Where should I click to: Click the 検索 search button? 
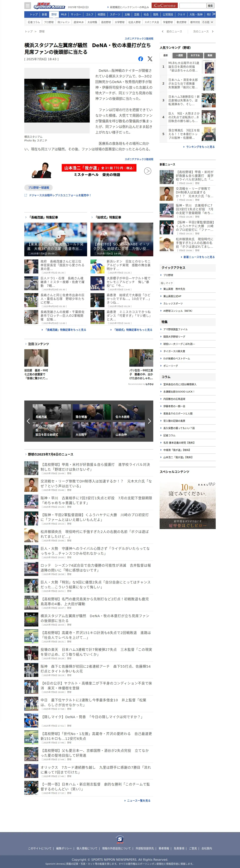coord(210,6)
